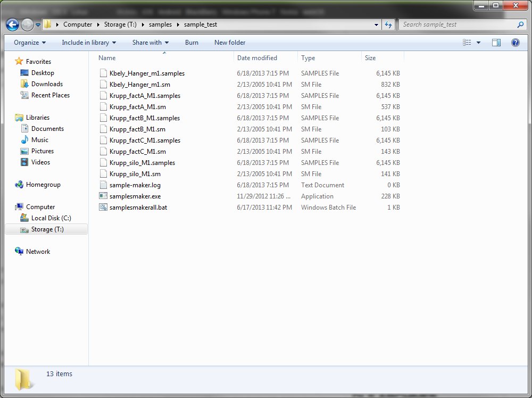Select Krupp_factB_M1.samples file
Image resolution: width=532 pixels, height=398 pixels.
(x=145, y=118)
